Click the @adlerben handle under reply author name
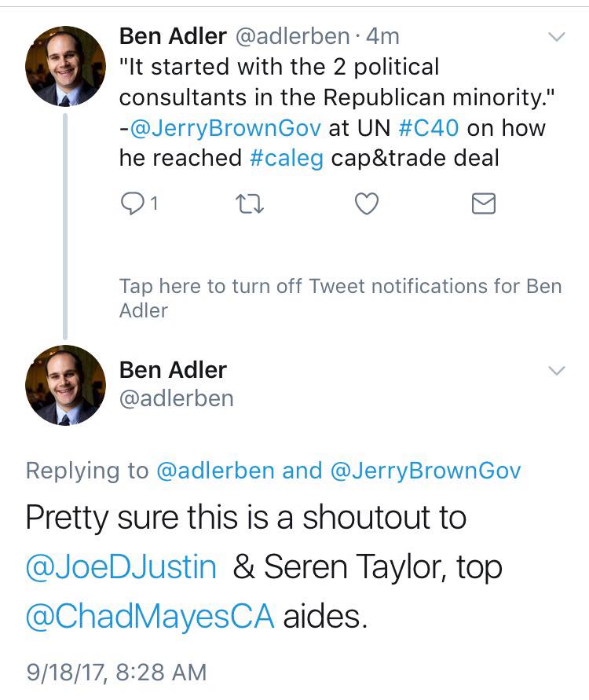 coord(176,398)
